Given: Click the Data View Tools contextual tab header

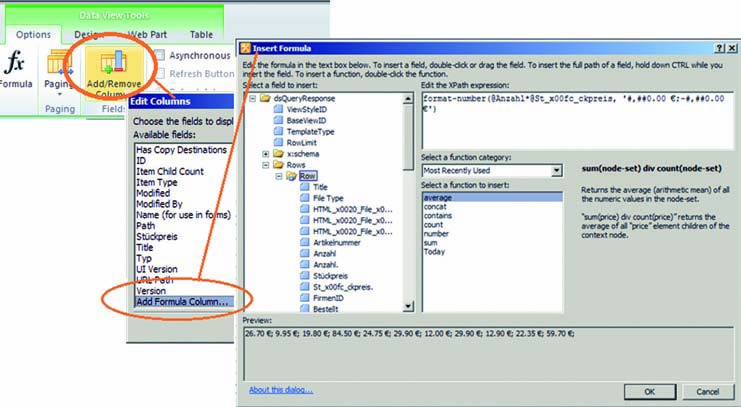Looking at the screenshot, I should pyautogui.click(x=114, y=16).
